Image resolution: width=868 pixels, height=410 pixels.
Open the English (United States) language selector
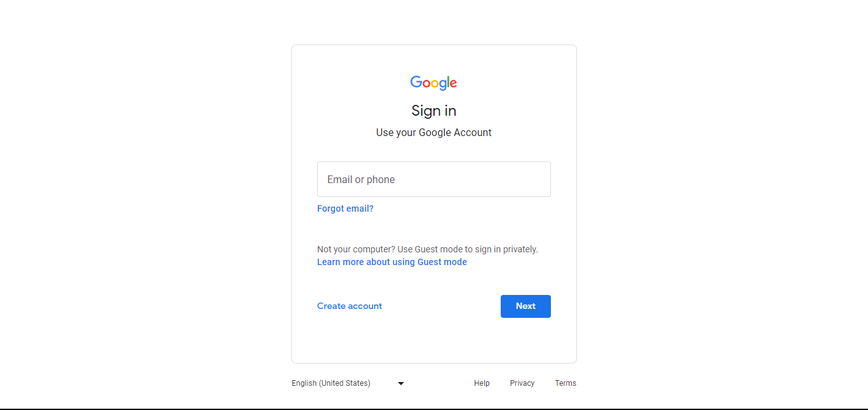click(x=348, y=383)
